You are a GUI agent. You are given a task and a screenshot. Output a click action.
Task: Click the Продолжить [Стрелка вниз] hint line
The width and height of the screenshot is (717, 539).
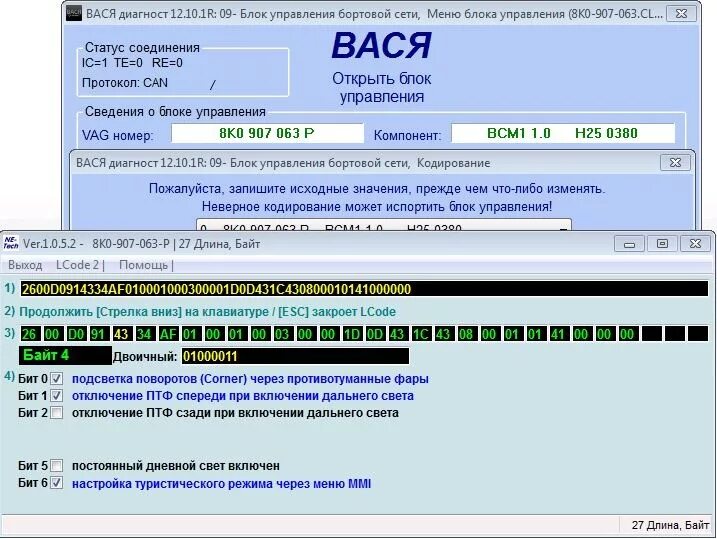pos(207,312)
